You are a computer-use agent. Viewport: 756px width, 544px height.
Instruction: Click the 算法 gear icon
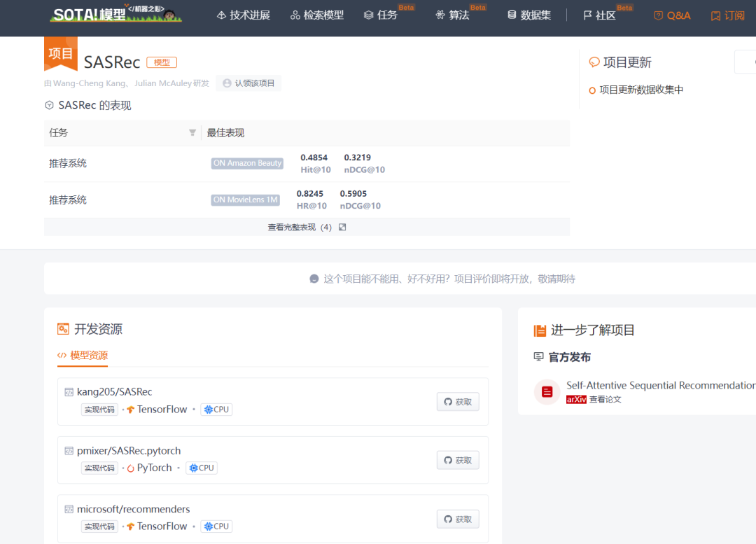[x=439, y=14]
